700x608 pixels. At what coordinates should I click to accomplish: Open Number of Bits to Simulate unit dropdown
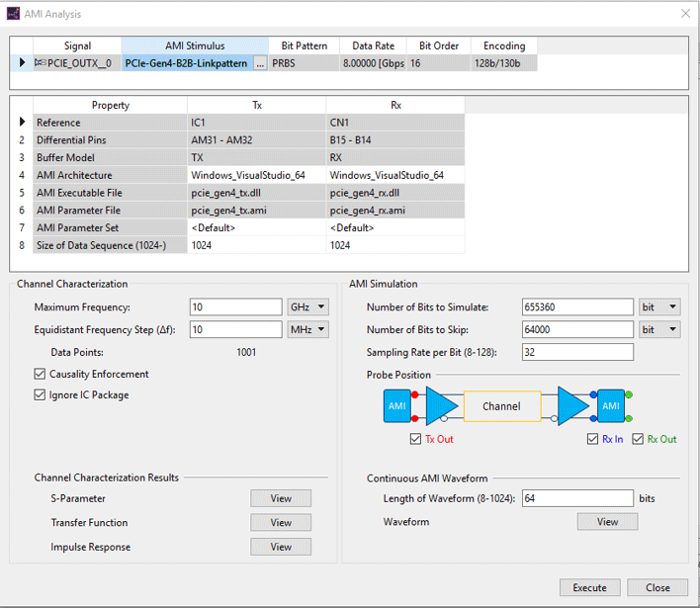click(x=659, y=307)
